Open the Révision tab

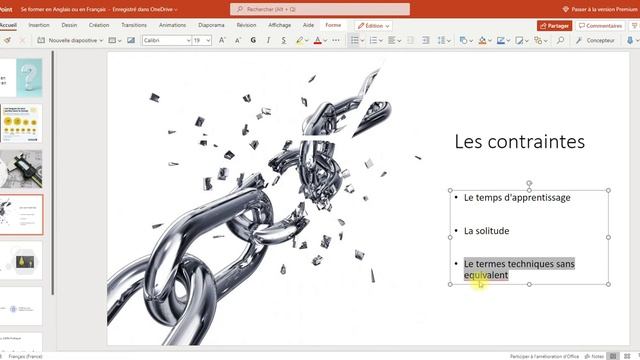point(246,25)
